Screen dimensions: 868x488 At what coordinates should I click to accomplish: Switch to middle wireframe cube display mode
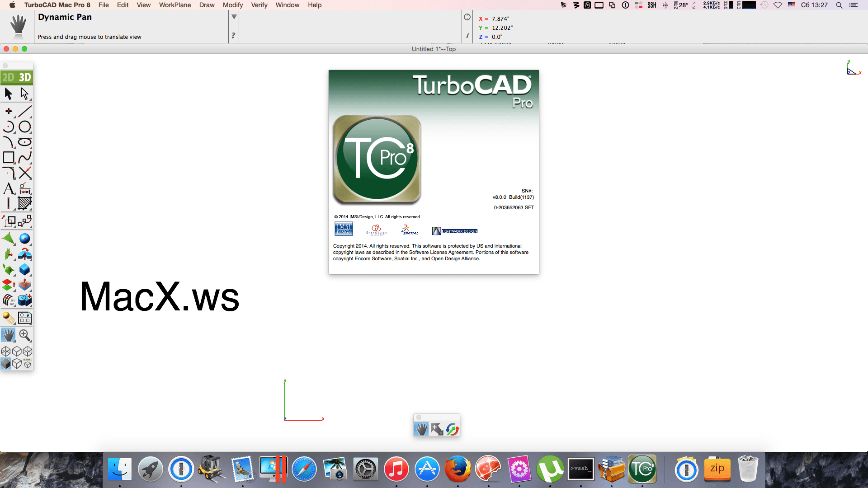click(x=17, y=351)
